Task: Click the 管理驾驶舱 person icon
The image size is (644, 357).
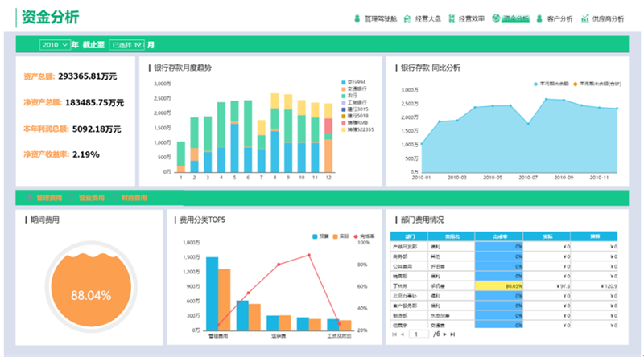Action: 357,18
